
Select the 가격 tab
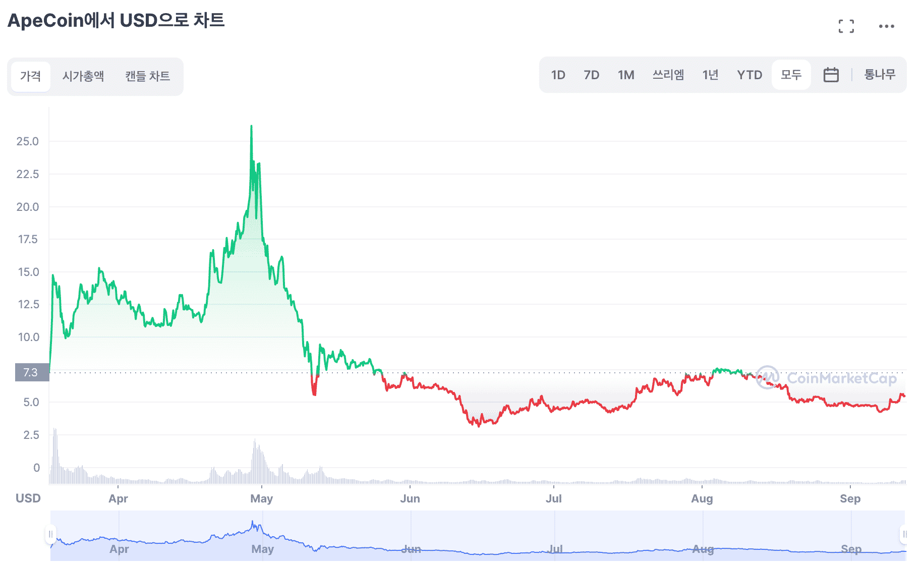tap(31, 76)
